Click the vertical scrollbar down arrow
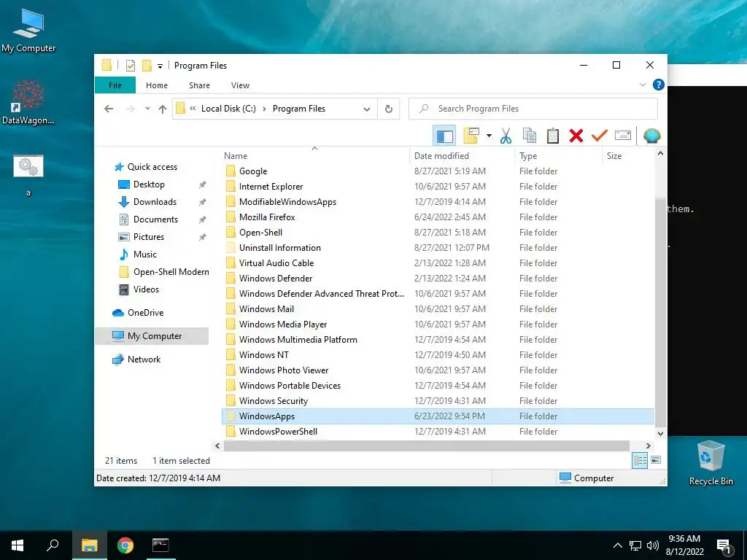The width and height of the screenshot is (747, 560). tap(660, 433)
